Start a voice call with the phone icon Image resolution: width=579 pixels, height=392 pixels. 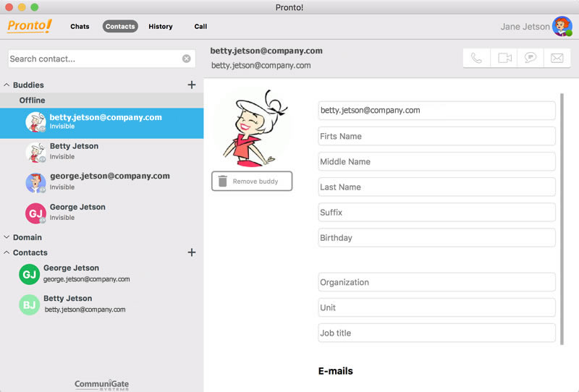[476, 58]
